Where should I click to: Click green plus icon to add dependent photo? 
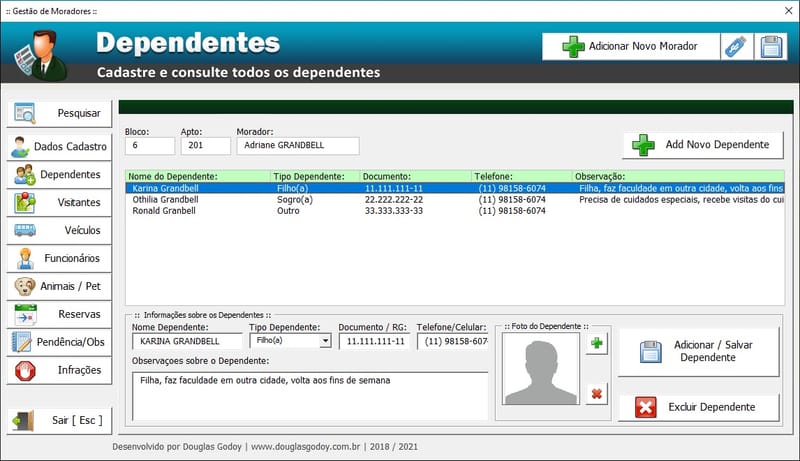(597, 344)
